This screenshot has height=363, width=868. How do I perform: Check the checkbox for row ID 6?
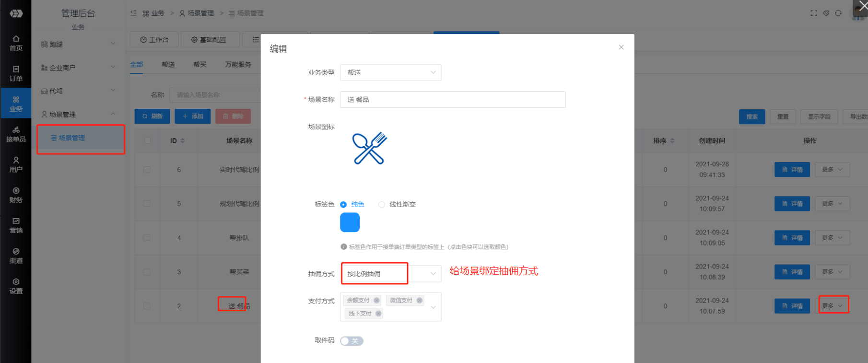[x=147, y=170]
